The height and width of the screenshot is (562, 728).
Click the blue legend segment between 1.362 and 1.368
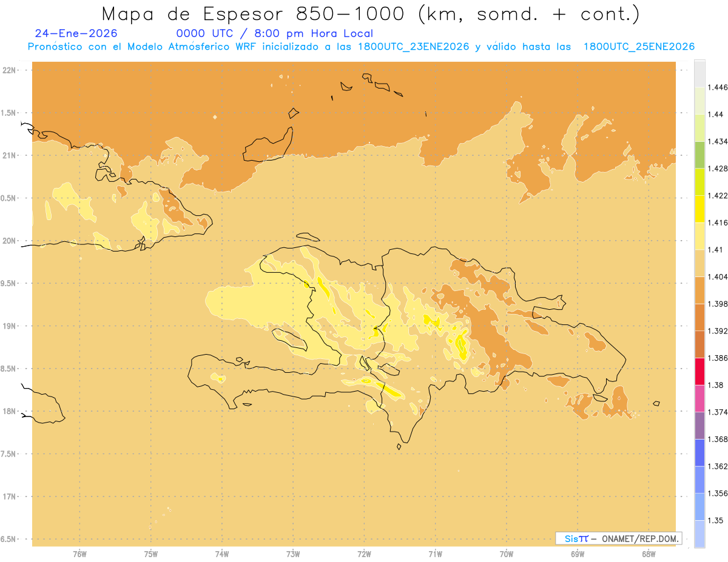(699, 452)
